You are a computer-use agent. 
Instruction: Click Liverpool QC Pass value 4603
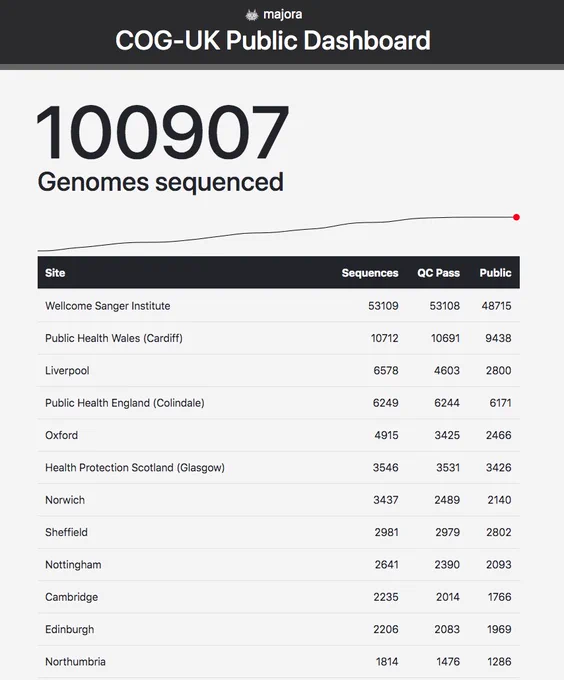coord(447,370)
